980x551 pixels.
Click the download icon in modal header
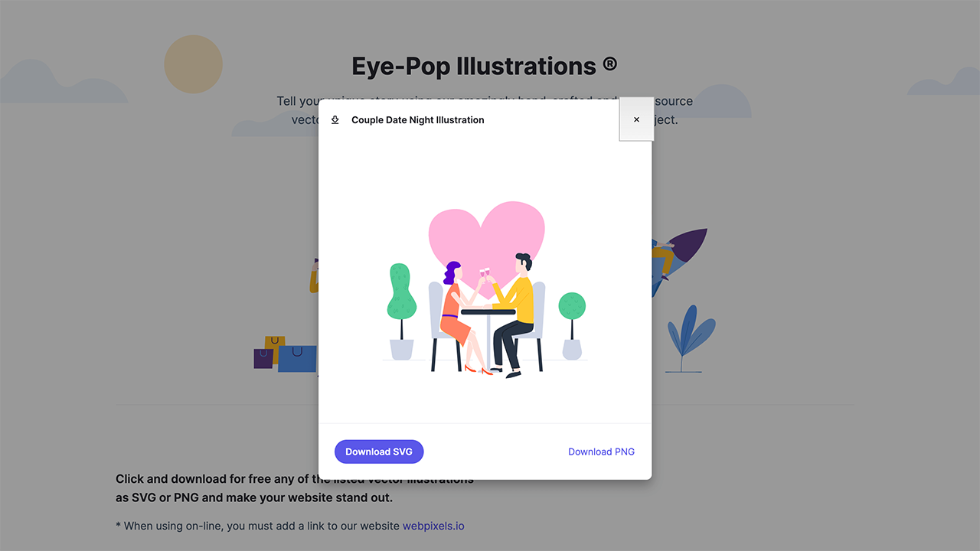335,120
